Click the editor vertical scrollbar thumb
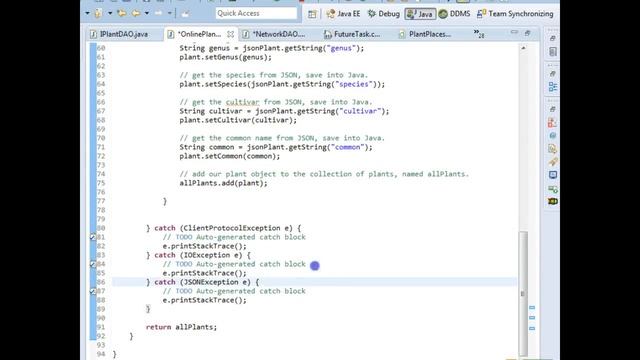640x360 pixels. click(523, 293)
